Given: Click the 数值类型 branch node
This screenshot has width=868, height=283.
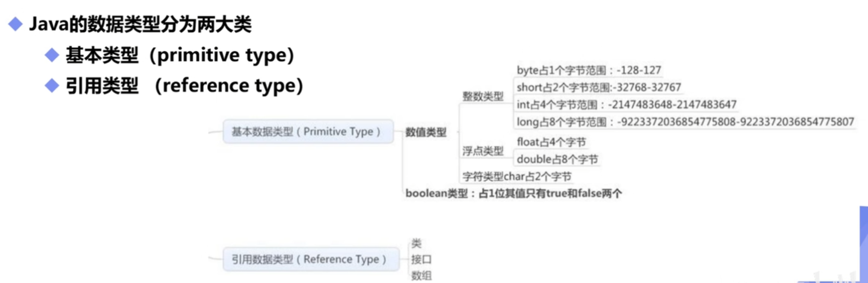Looking at the screenshot, I should point(426,132).
